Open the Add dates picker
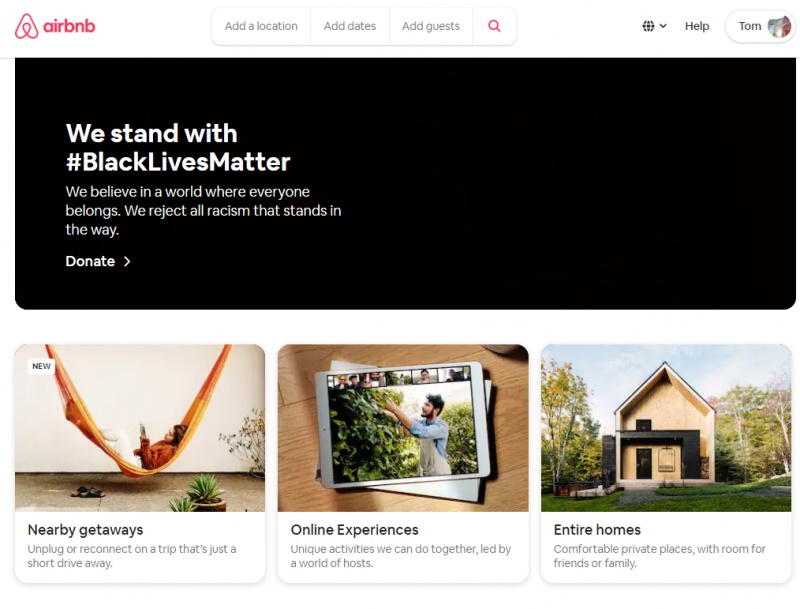The height and width of the screenshot is (609, 800). (x=349, y=26)
